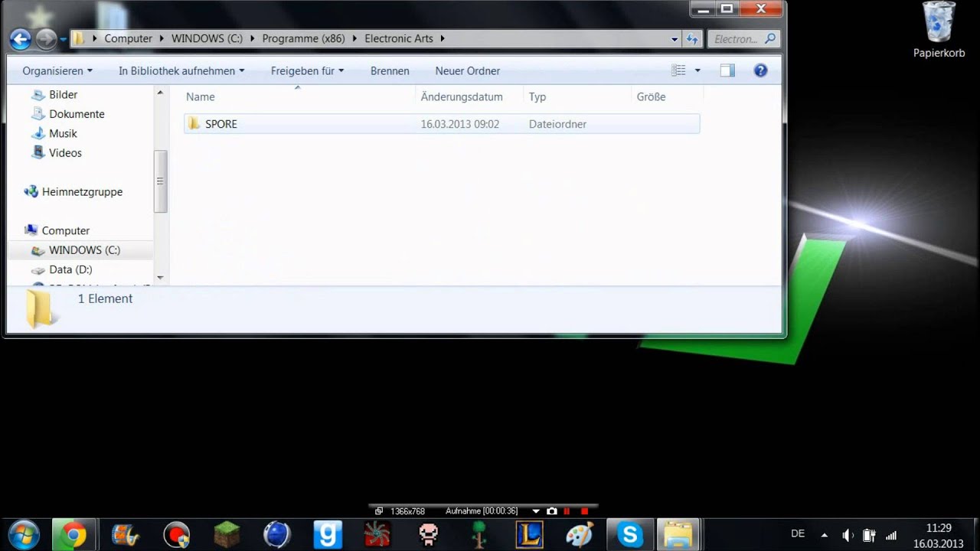Select Dokumente in navigation pane
Image resolution: width=980 pixels, height=551 pixels.
pyautogui.click(x=77, y=114)
